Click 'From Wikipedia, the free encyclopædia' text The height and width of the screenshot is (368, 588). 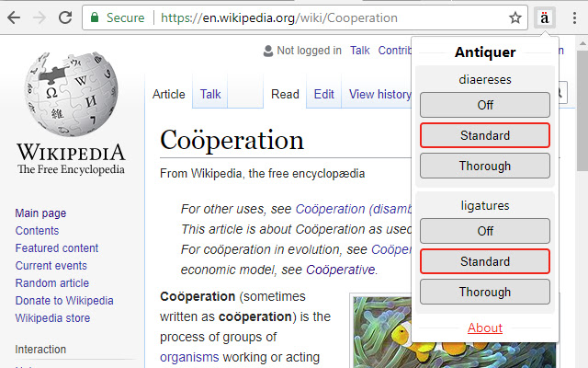pyautogui.click(x=262, y=174)
